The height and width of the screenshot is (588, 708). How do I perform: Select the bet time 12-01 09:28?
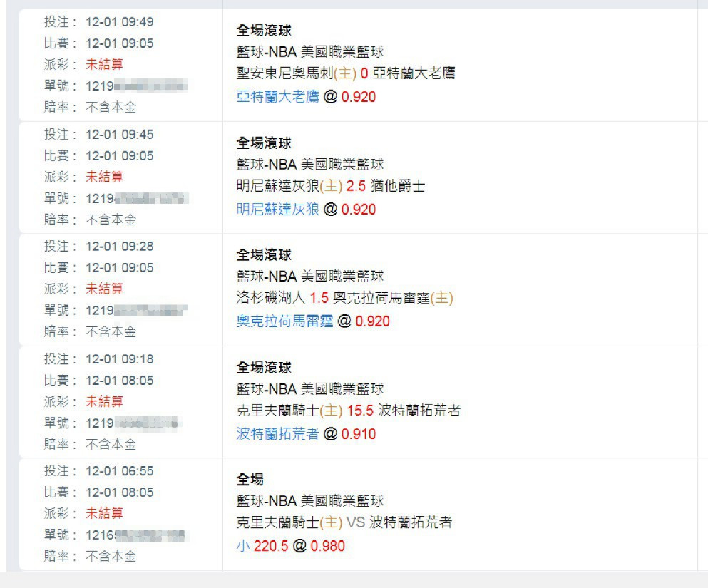coord(120,247)
